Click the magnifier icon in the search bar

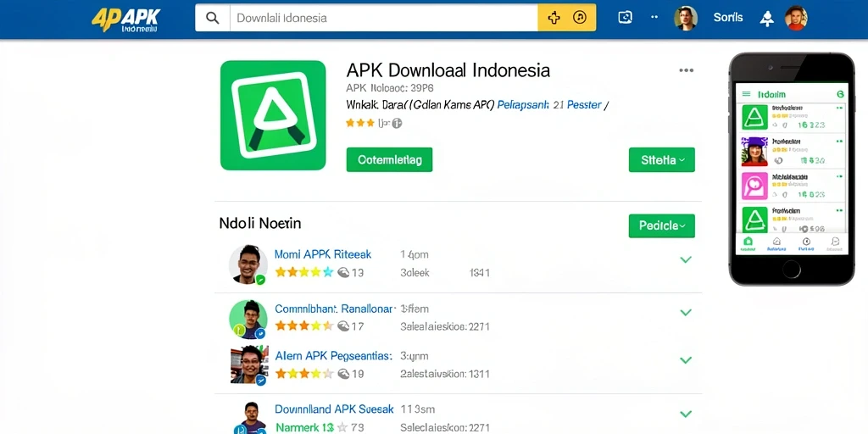[x=212, y=18]
